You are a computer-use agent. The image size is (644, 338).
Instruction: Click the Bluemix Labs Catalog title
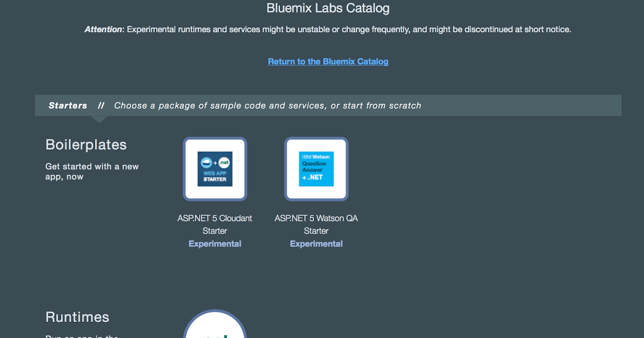pos(328,8)
